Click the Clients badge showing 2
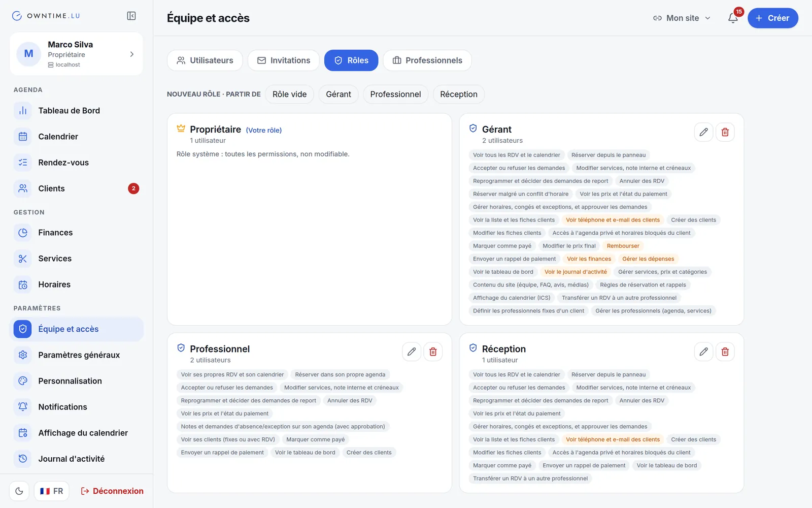This screenshot has width=812, height=508. tap(133, 188)
